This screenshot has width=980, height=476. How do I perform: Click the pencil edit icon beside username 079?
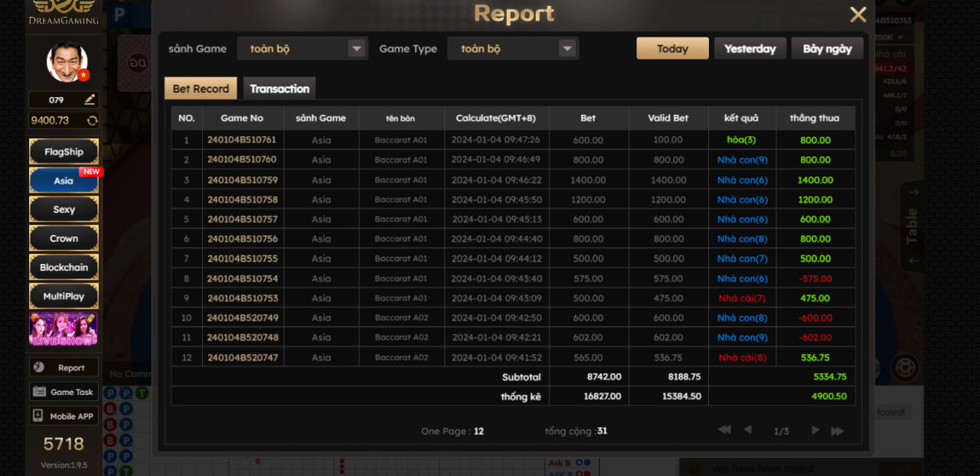point(90,99)
